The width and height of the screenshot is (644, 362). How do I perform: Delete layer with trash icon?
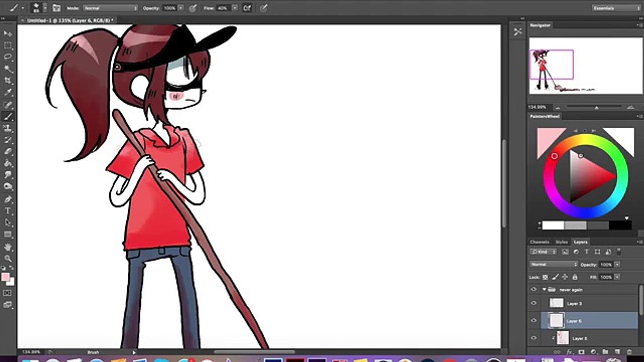click(629, 352)
